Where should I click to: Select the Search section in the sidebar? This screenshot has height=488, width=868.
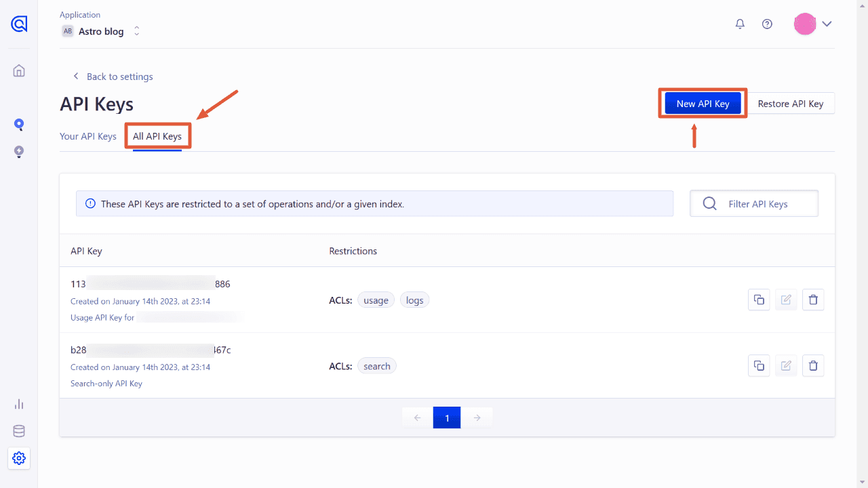pyautogui.click(x=18, y=125)
